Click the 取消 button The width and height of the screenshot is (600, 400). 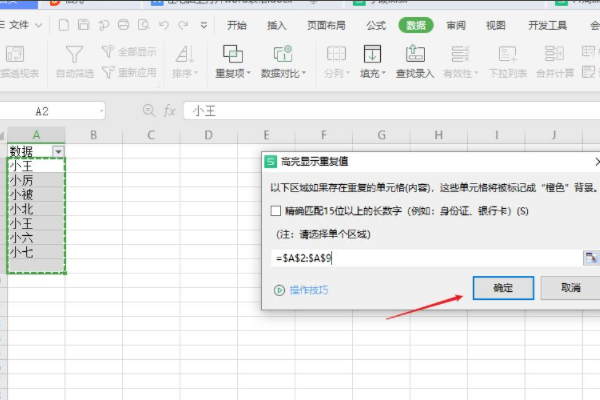point(570,288)
